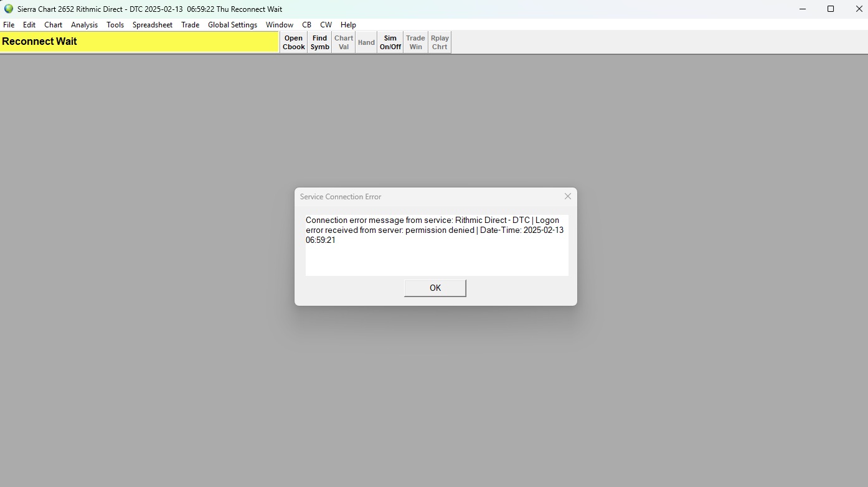This screenshot has width=868, height=487.
Task: Click the Find Symb toolbar button
Action: coord(320,42)
